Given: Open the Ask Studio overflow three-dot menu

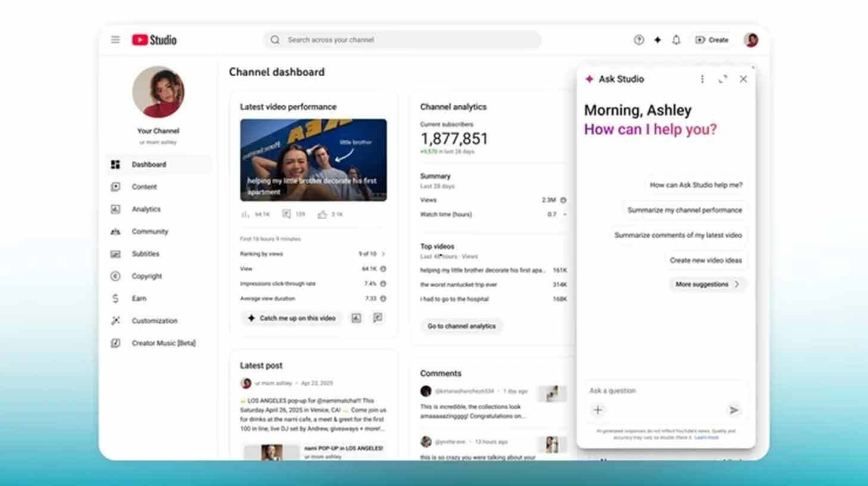Looking at the screenshot, I should coord(702,79).
